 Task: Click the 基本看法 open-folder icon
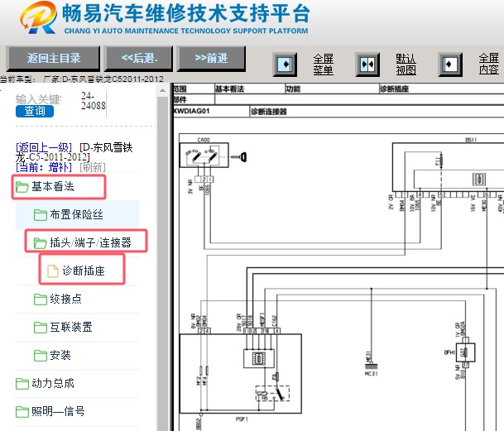tap(22, 187)
